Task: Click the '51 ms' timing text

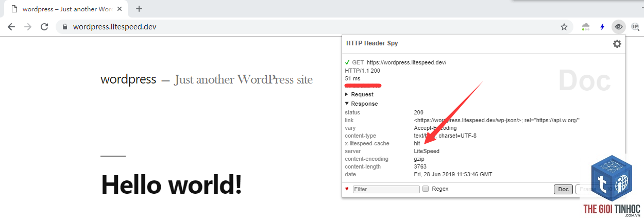Action: [x=352, y=78]
